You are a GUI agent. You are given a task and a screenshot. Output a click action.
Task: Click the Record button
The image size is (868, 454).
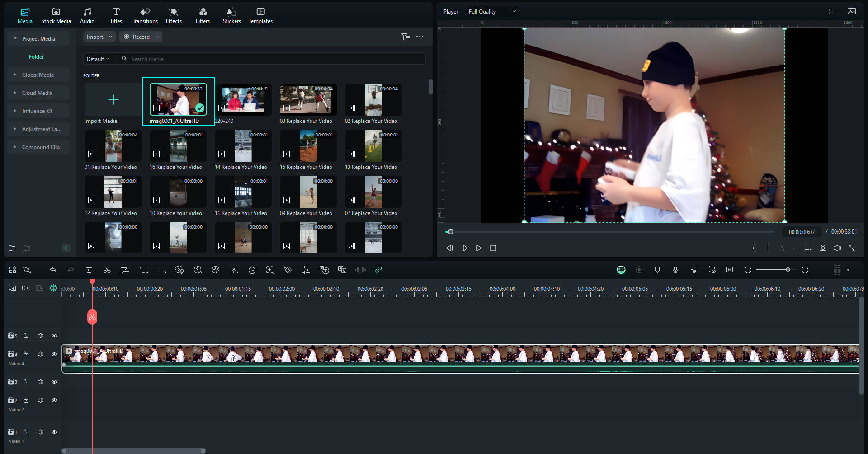pyautogui.click(x=141, y=37)
